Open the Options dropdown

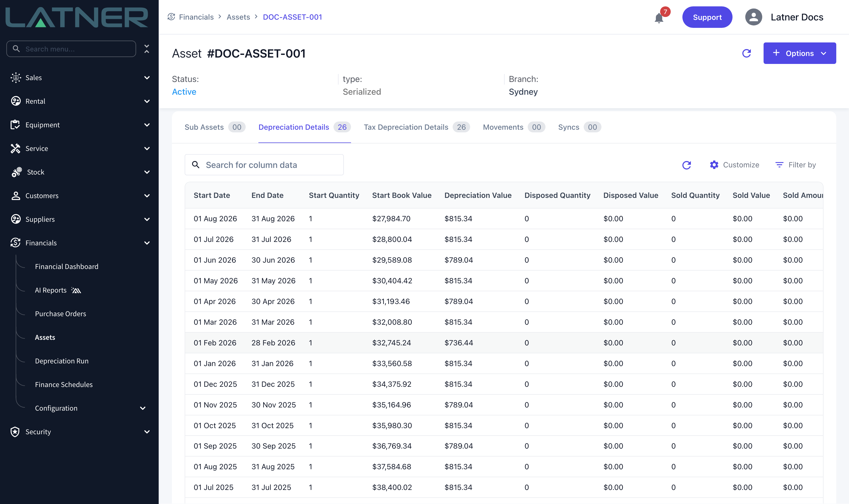coord(799,53)
